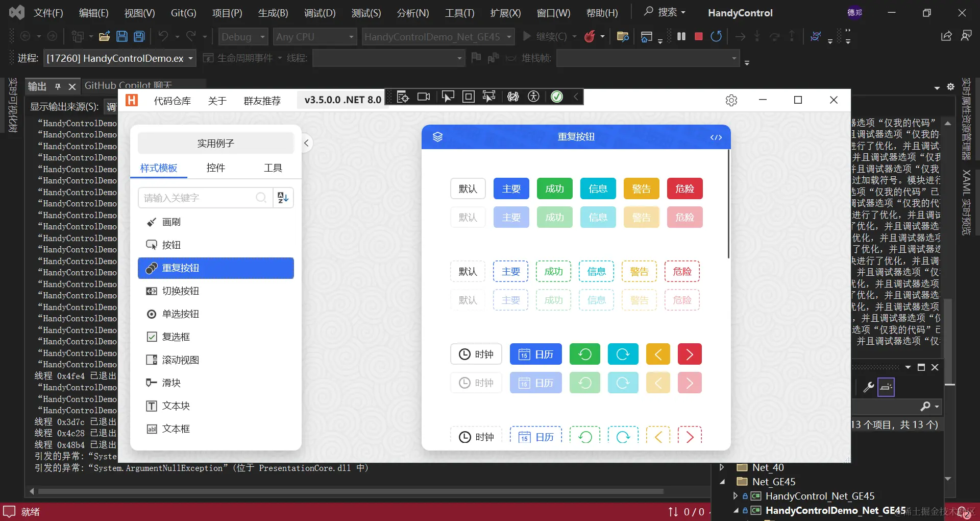Expand HandyControl_Net_GE45 project node
The image size is (980, 521).
(x=735, y=496)
